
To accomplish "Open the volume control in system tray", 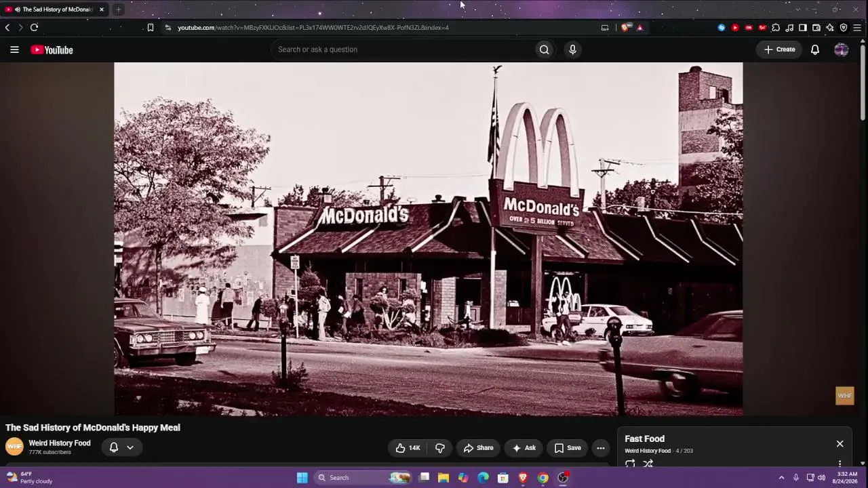I will (821, 478).
